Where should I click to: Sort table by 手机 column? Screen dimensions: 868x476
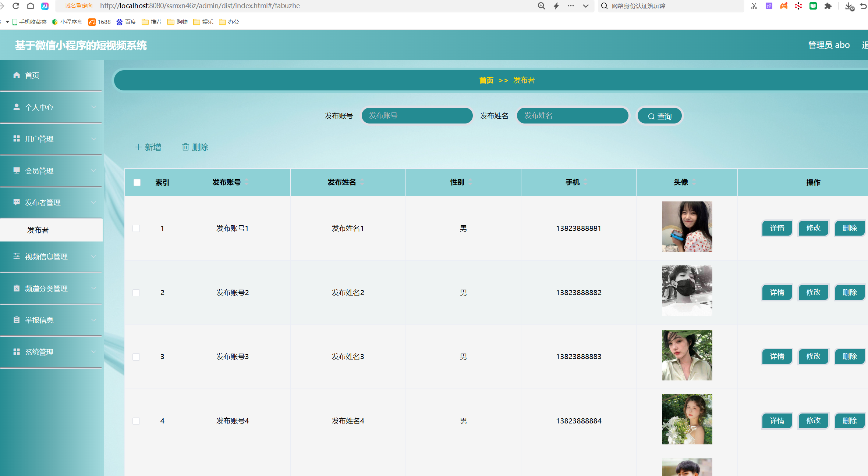pyautogui.click(x=585, y=182)
